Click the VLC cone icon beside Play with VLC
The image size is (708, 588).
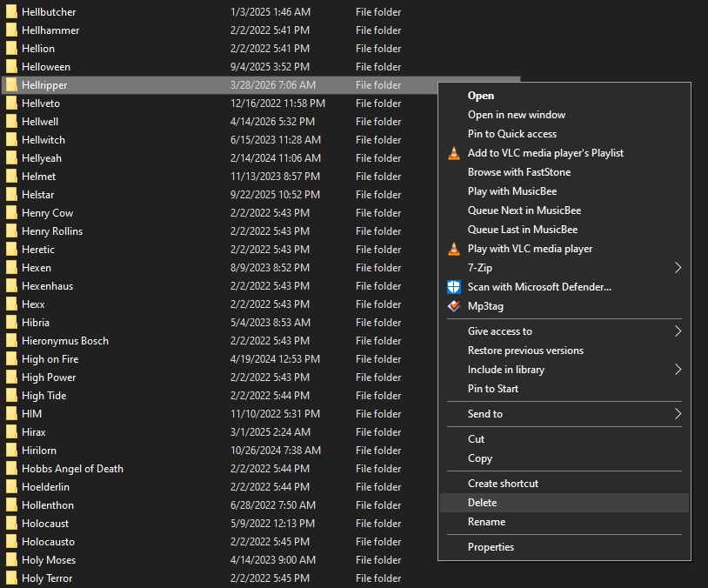pos(454,249)
